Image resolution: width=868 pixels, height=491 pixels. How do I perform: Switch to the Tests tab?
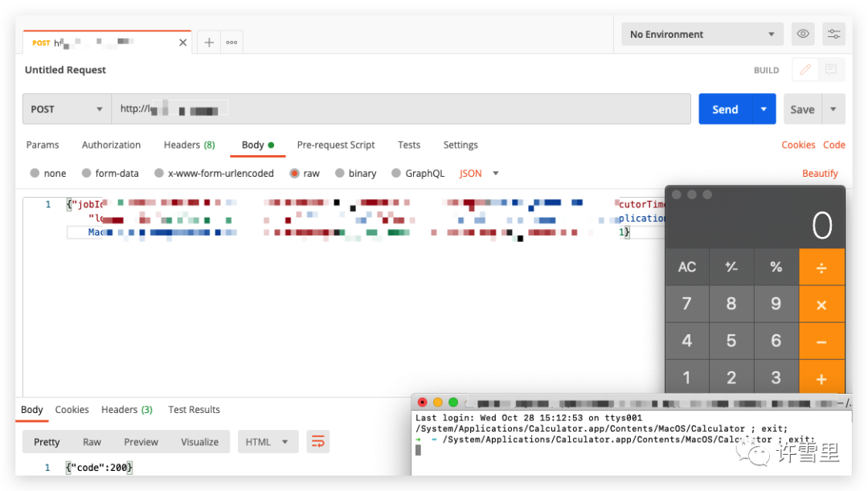tap(409, 145)
